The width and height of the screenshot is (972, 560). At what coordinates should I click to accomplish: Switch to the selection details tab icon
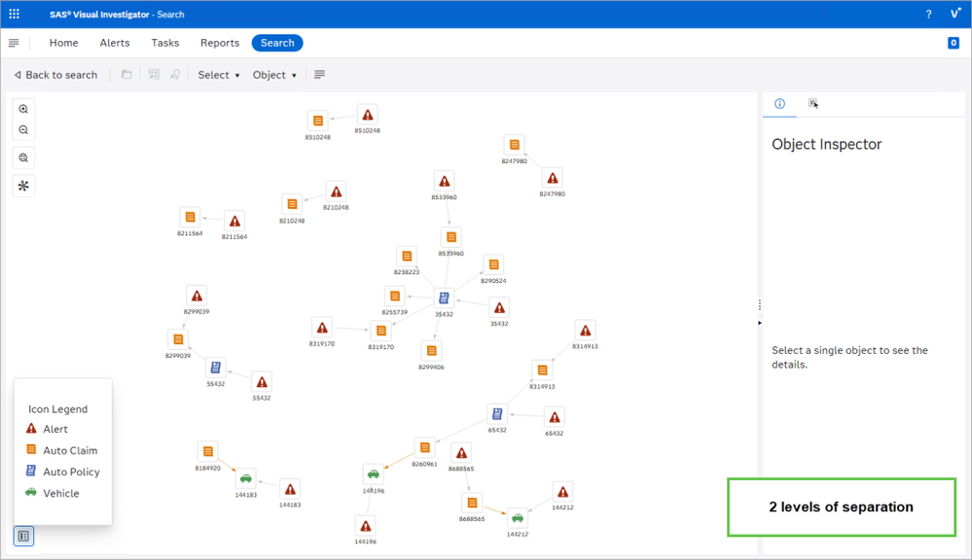click(x=812, y=103)
